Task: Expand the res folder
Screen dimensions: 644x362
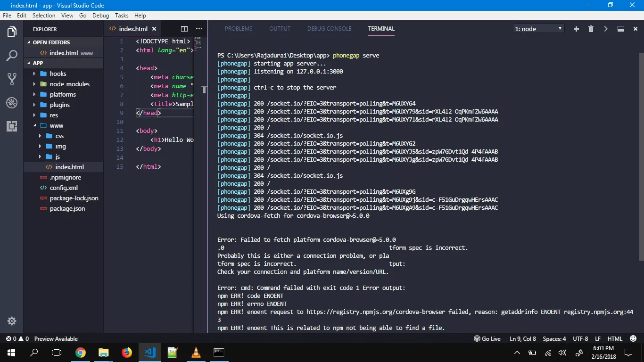Action: pyautogui.click(x=64, y=115)
